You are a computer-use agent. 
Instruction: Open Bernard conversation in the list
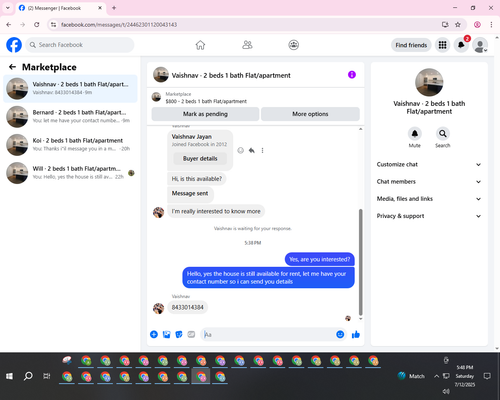pos(70,117)
